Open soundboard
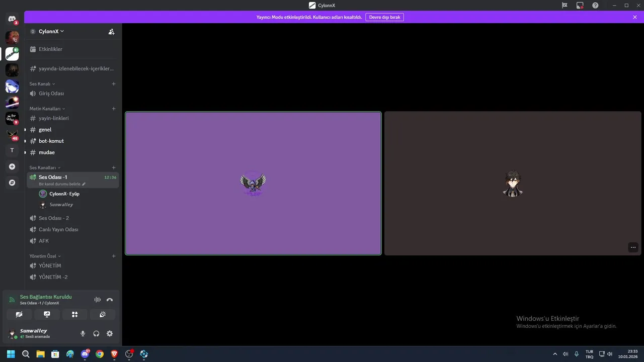 [x=103, y=314]
